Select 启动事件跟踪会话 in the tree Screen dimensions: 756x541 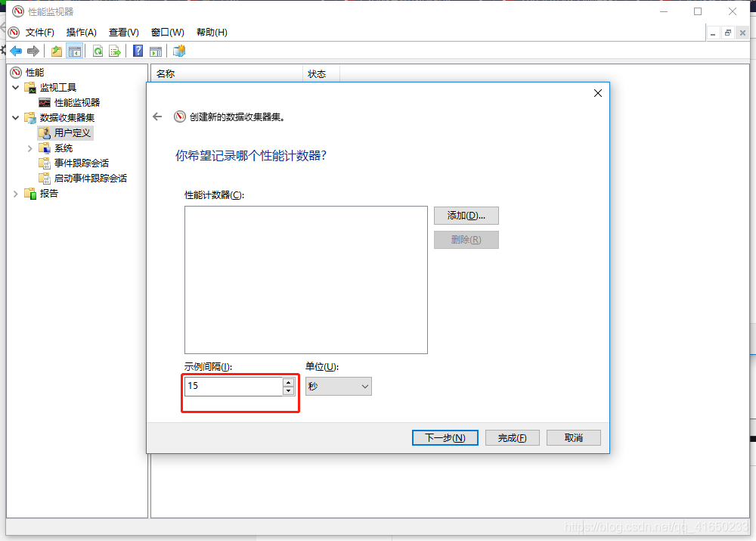91,178
